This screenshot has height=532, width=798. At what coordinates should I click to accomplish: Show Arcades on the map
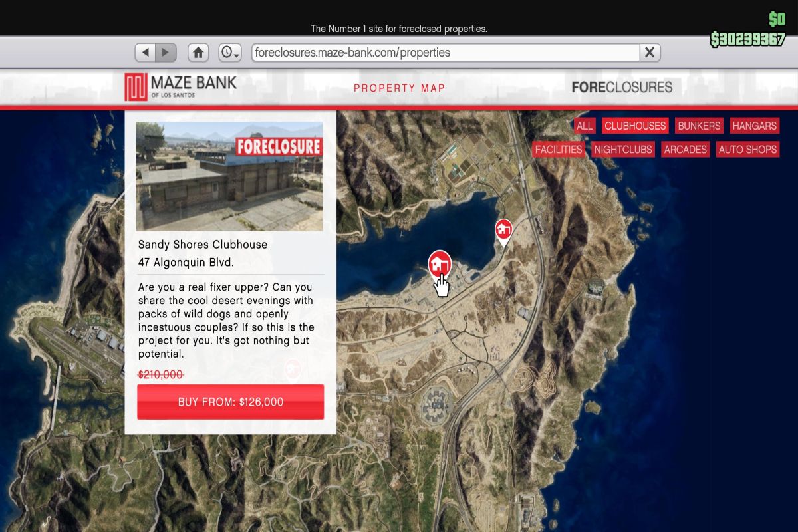(x=685, y=150)
